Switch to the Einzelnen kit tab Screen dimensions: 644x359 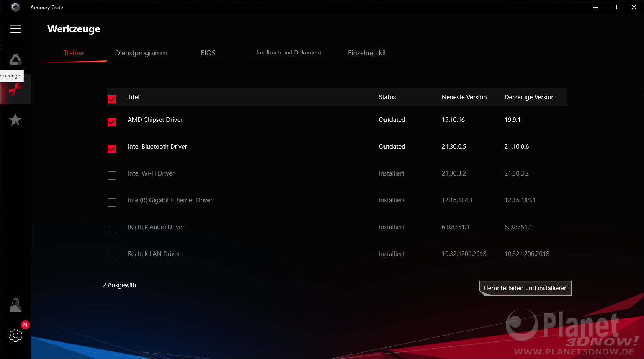367,53
